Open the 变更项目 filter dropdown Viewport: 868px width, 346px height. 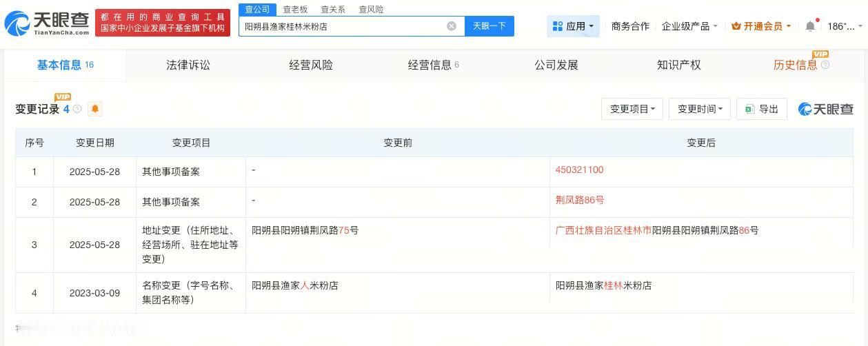pos(632,109)
